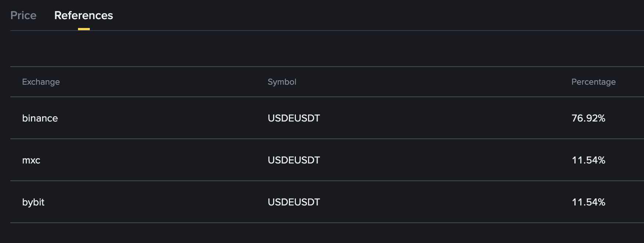Select the References tab

84,15
